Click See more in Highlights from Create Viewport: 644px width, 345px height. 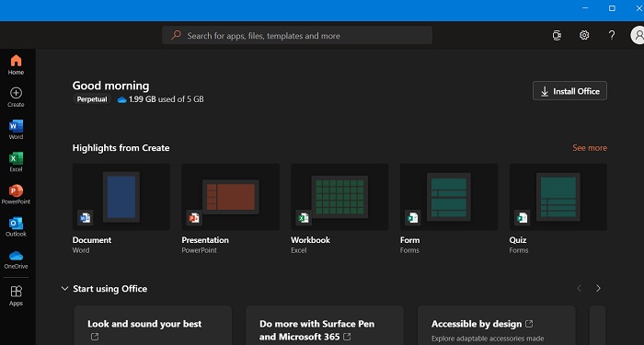590,148
